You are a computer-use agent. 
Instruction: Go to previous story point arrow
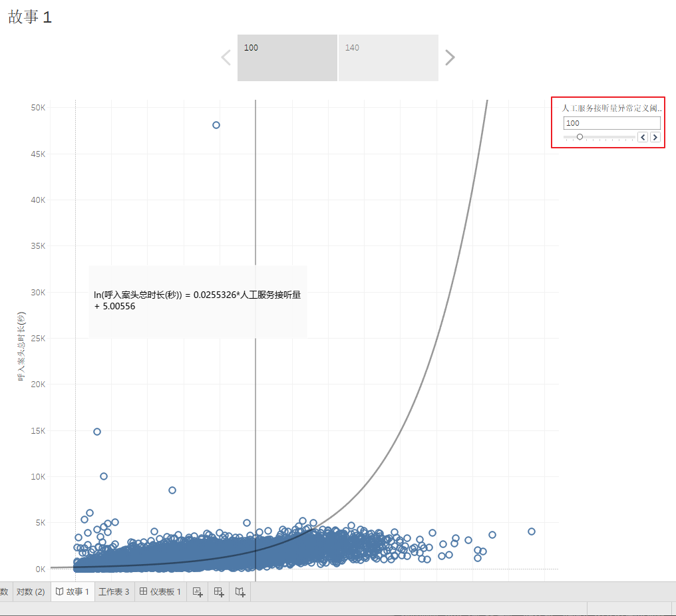tap(226, 57)
